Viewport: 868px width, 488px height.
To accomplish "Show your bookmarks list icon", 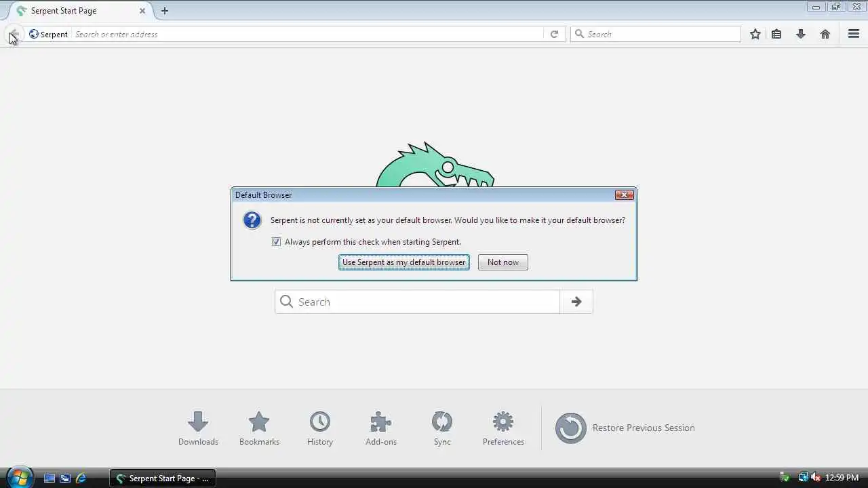I will click(776, 34).
